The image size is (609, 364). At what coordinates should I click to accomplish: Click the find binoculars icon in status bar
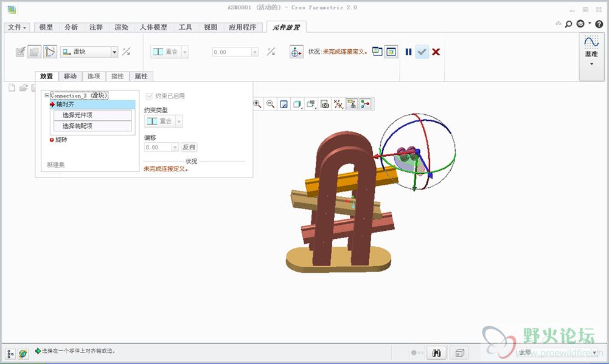click(437, 352)
